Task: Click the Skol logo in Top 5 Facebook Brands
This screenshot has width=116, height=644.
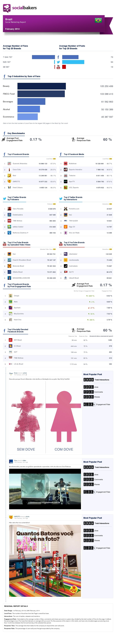Action: pos(9,176)
